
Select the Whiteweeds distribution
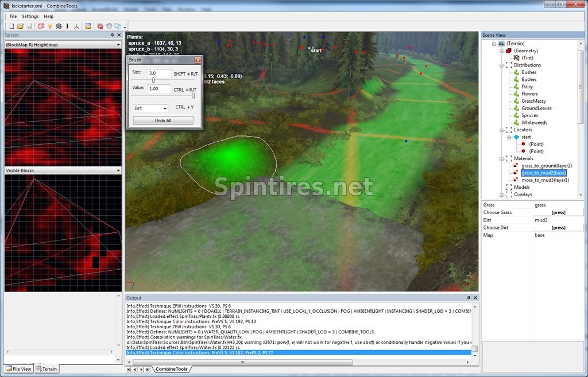534,123
